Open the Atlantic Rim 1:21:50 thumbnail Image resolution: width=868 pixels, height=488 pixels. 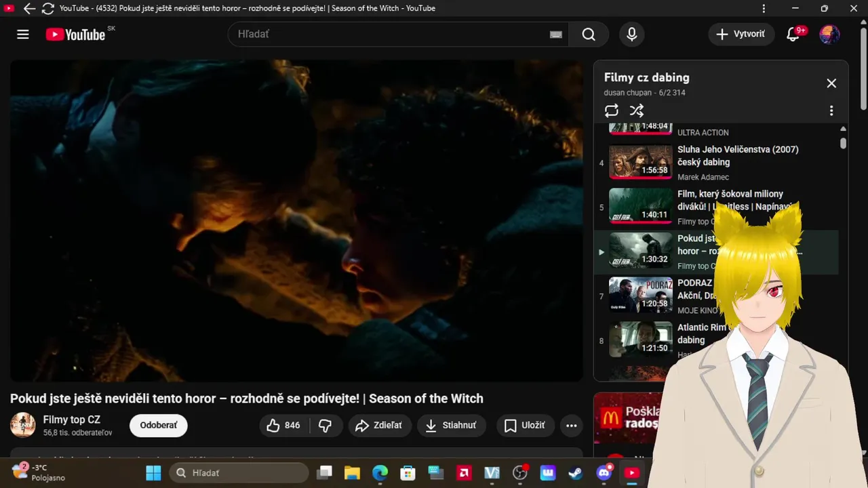click(x=640, y=340)
